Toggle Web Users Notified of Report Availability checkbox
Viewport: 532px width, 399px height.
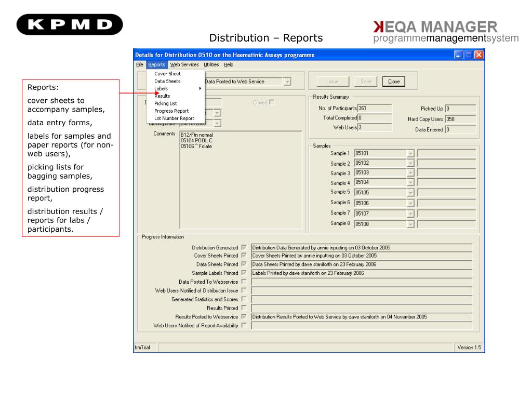pos(244,325)
